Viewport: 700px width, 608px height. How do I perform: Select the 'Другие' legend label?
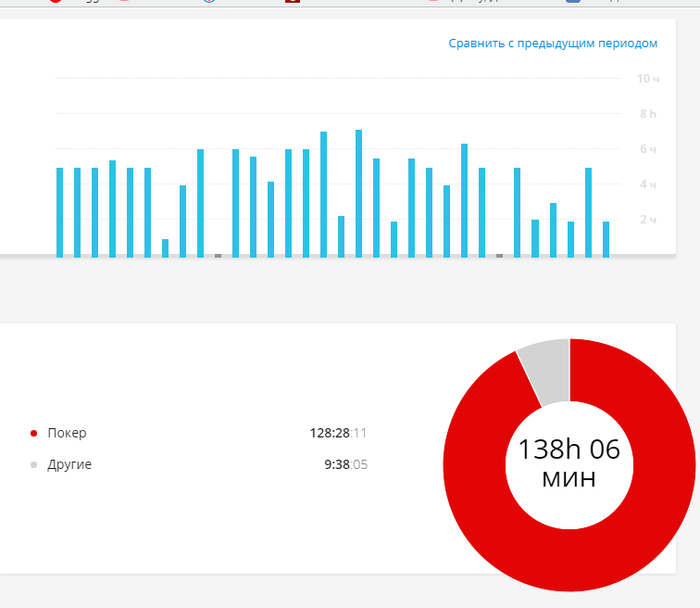click(x=69, y=465)
